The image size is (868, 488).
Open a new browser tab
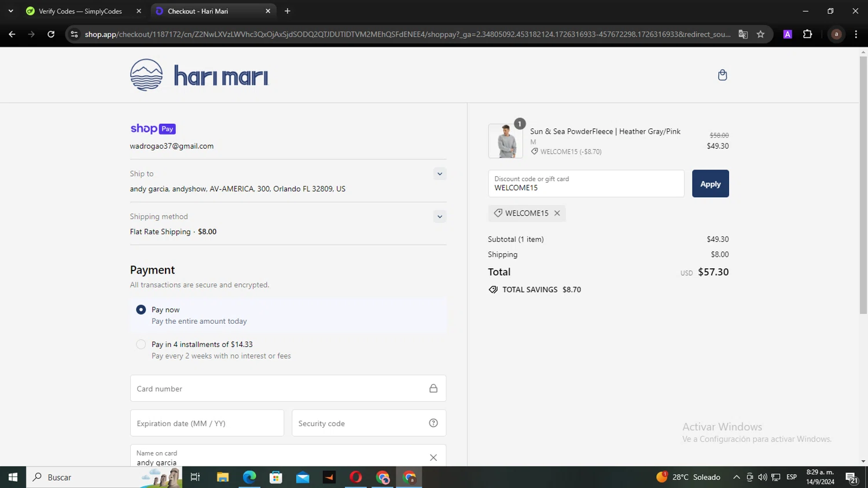tap(288, 11)
